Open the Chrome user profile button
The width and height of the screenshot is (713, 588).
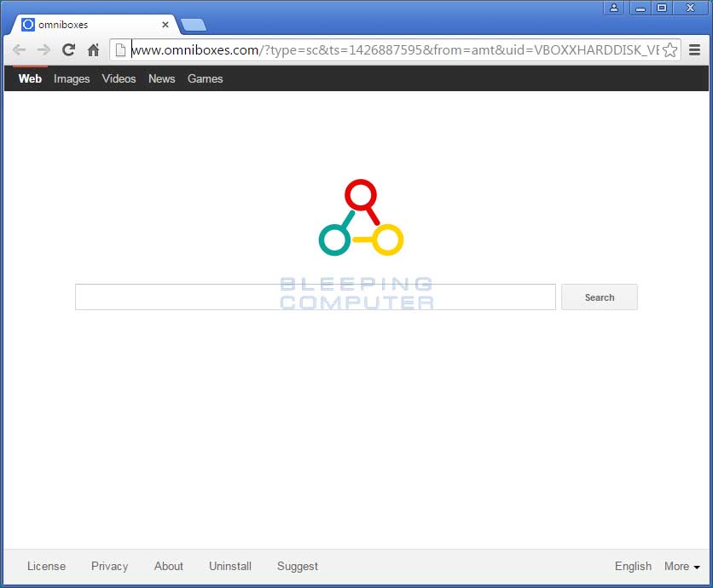[x=614, y=8]
